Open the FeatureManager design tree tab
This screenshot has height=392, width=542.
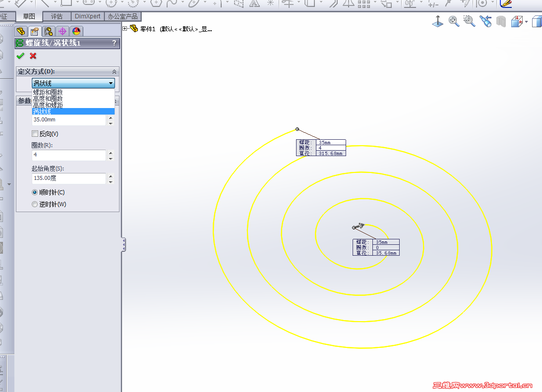(x=21, y=31)
